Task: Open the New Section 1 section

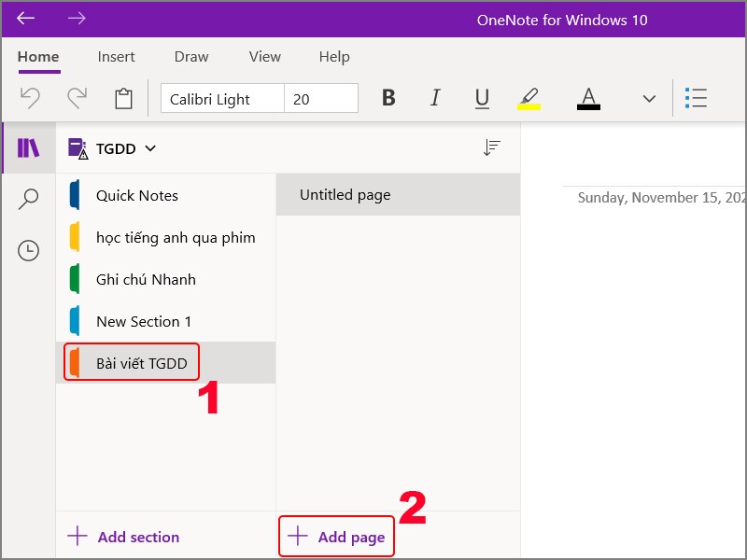Action: pyautogui.click(x=166, y=321)
